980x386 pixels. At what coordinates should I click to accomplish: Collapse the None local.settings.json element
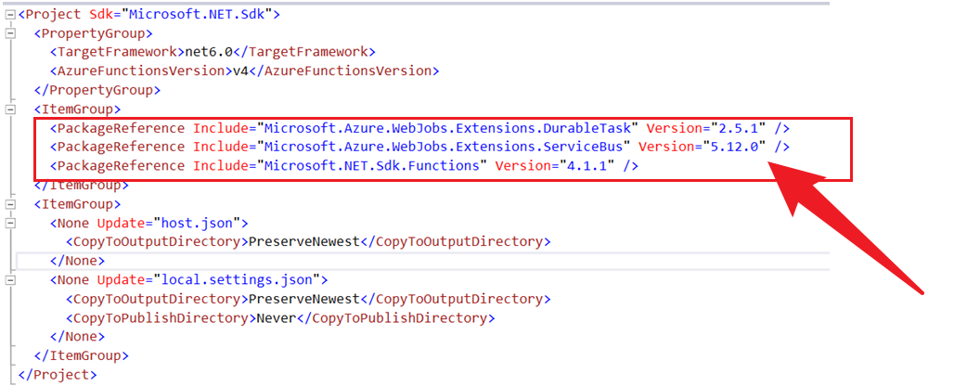10,279
